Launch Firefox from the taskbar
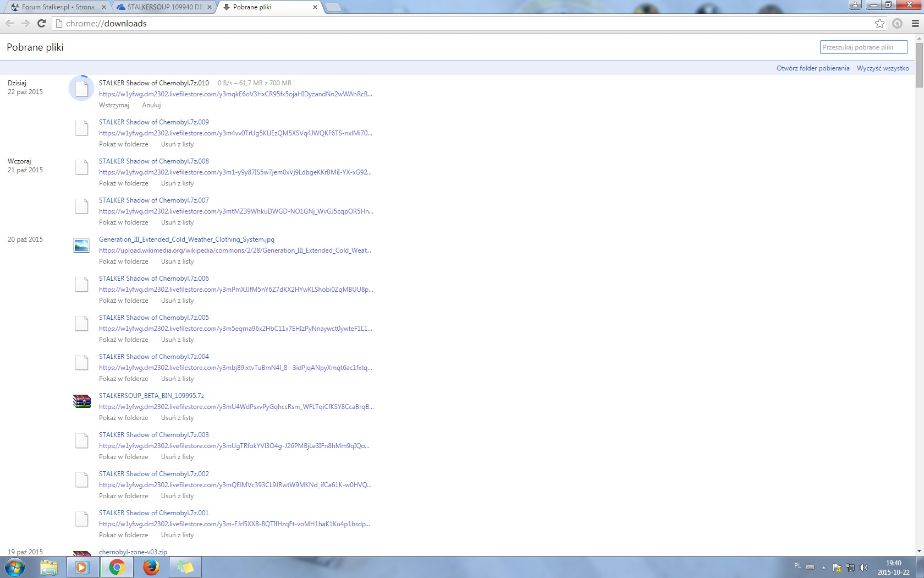This screenshot has height=578, width=924. tap(151, 567)
